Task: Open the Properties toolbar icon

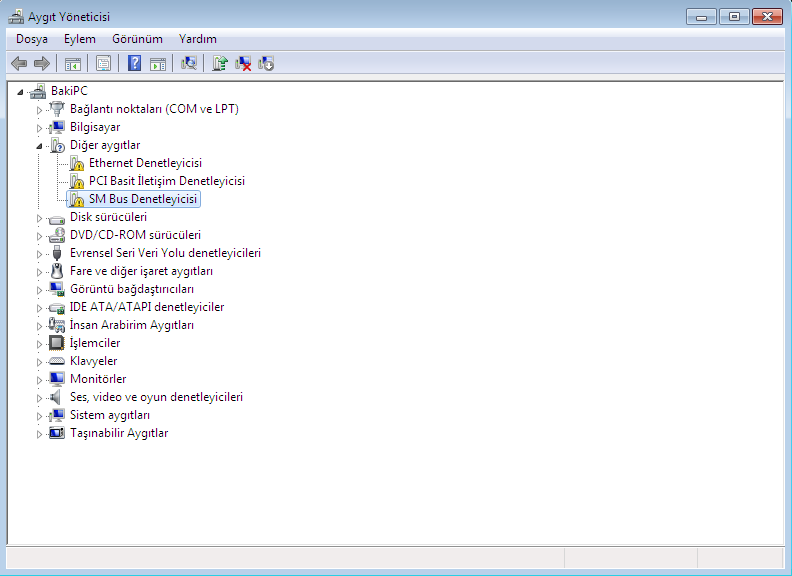Action: pyautogui.click(x=103, y=64)
